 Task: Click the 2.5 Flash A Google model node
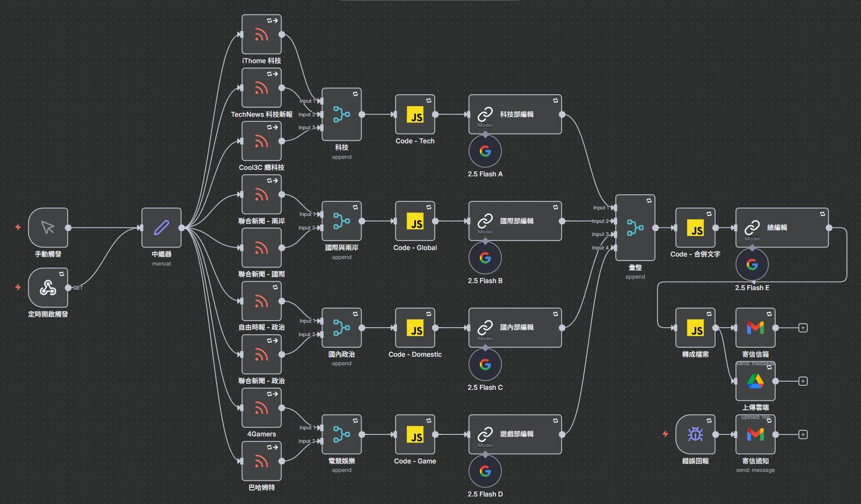pyautogui.click(x=485, y=151)
